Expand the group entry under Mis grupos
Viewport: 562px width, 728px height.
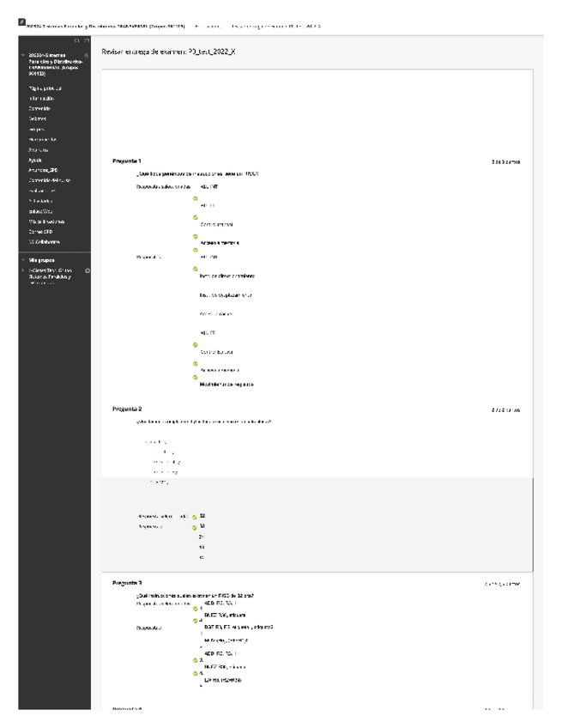(x=23, y=270)
